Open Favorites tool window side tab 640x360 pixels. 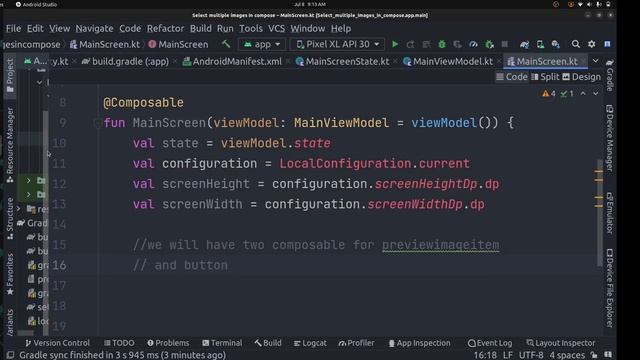click(10, 274)
